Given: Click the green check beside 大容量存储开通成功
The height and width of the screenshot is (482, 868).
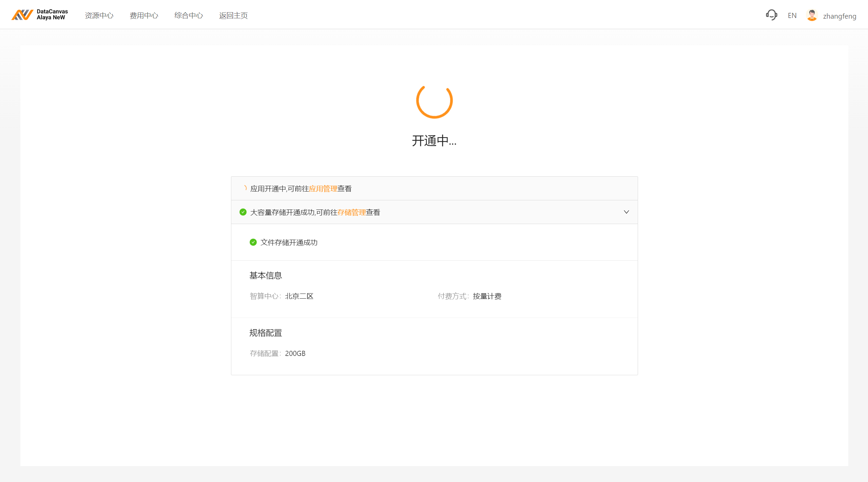Looking at the screenshot, I should click(x=243, y=212).
